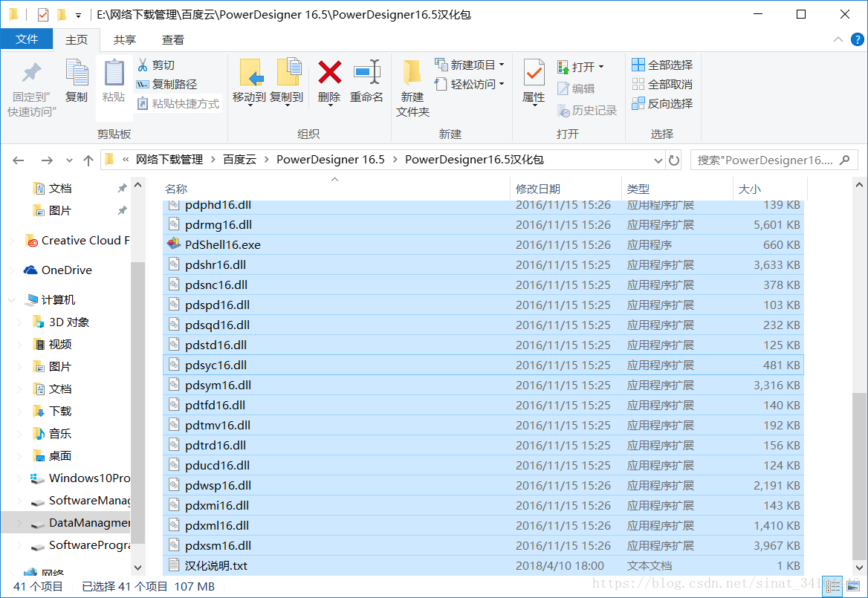Switch to the 共享 (Share) tab
This screenshot has width=868, height=598.
pyautogui.click(x=125, y=40)
